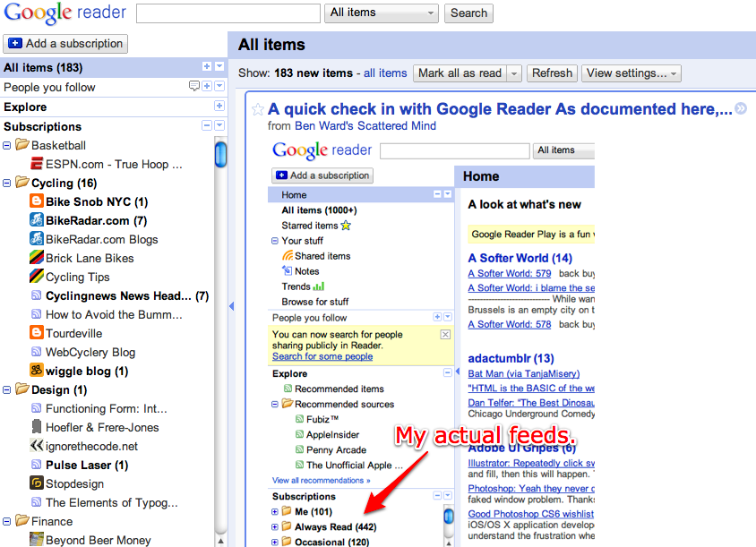Collapse the Subscriptions section with the minus icon

tap(207, 125)
